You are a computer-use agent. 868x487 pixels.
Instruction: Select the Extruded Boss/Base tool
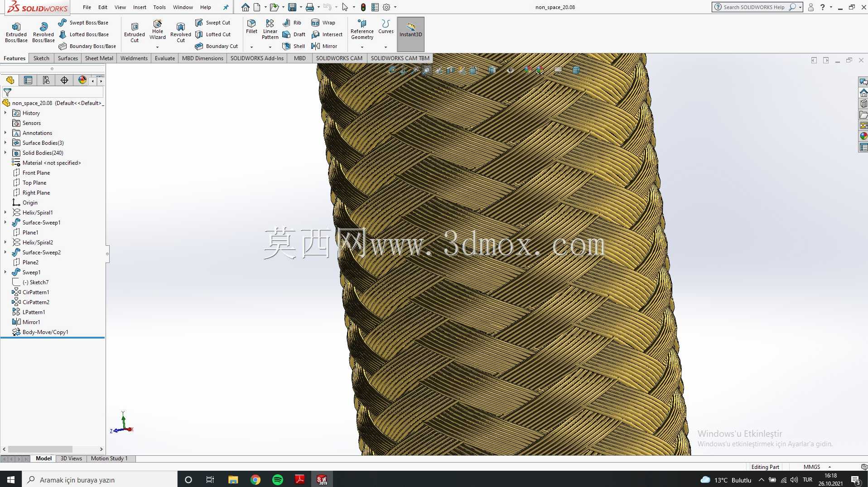tap(16, 33)
